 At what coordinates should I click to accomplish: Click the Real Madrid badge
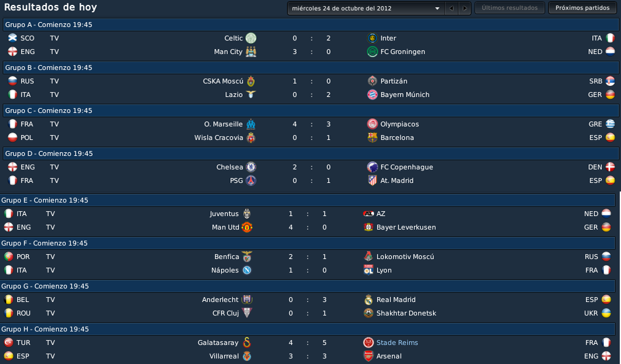[x=369, y=300]
